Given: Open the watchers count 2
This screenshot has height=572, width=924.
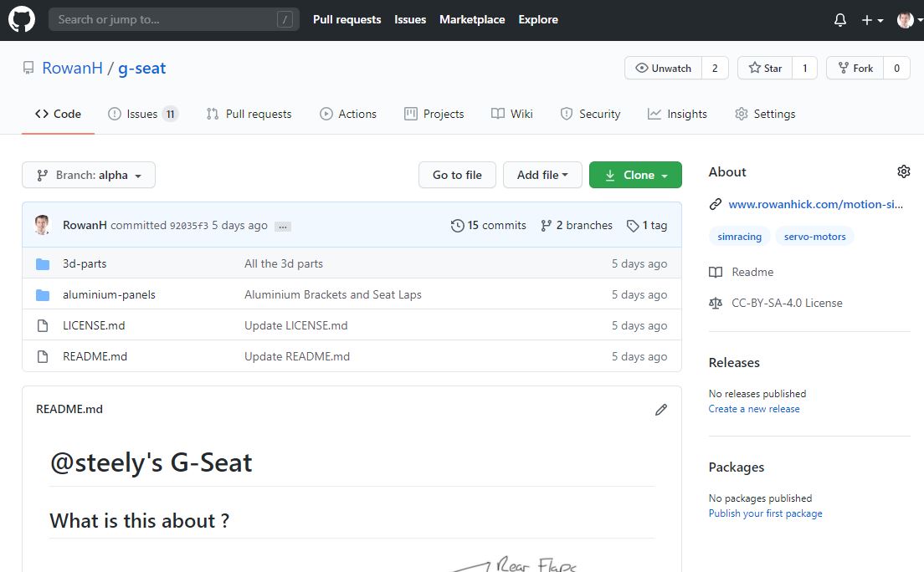Looking at the screenshot, I should coord(715,69).
